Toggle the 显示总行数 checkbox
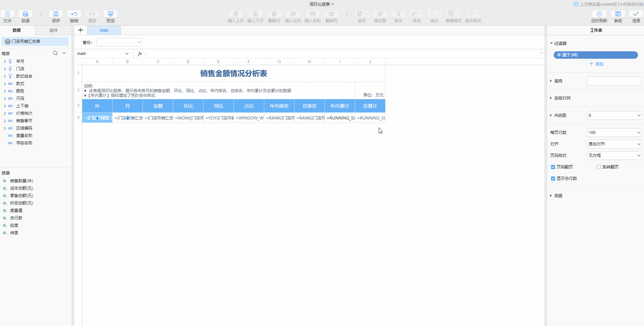The width and height of the screenshot is (644, 326). coord(553,179)
